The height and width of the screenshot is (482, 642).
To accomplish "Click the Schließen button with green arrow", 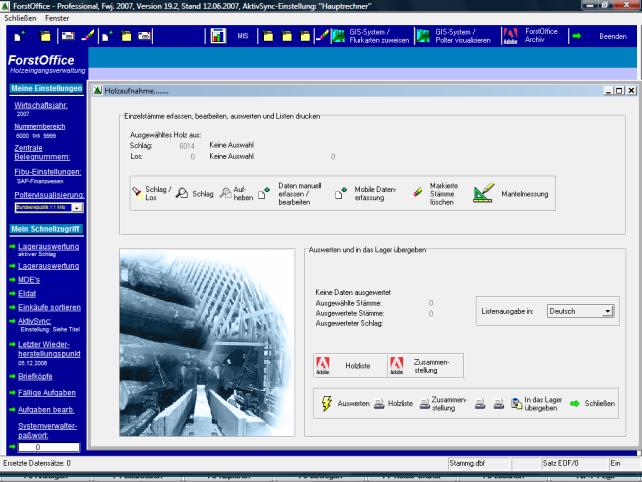I will point(592,403).
